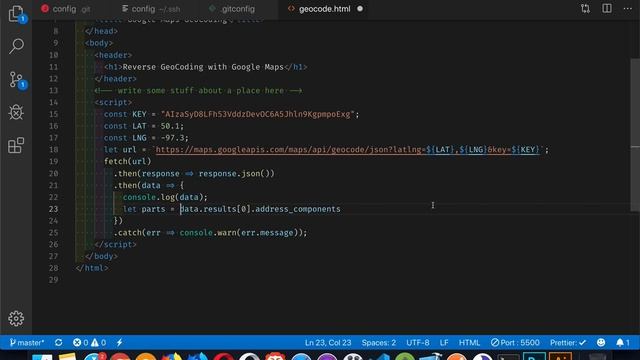Viewport: 640px width, 360px height.
Task: Click line number 15 in the gutter
Action: click(53, 114)
